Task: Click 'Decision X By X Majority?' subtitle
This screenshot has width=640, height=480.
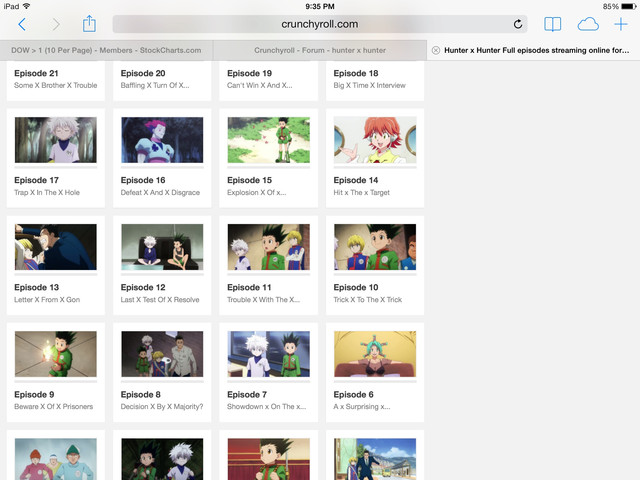Action: pos(162,407)
